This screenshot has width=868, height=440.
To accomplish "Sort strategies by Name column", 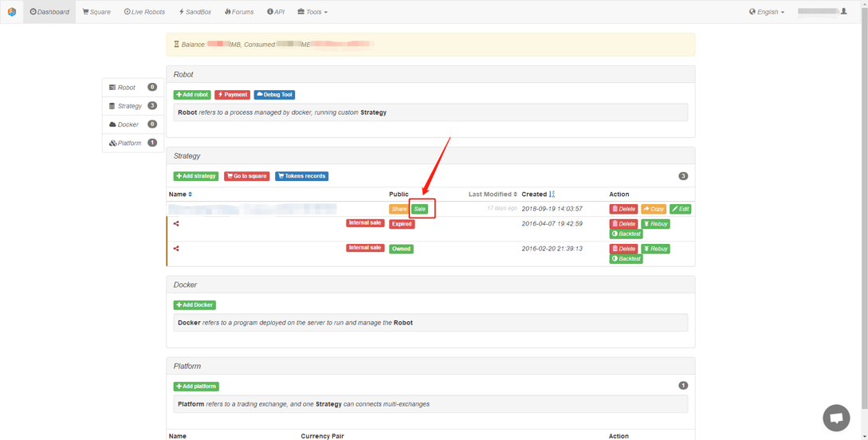I will click(180, 194).
